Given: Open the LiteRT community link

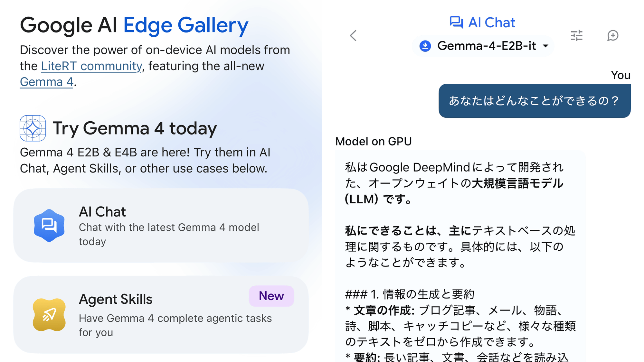Looking at the screenshot, I should click(x=91, y=66).
